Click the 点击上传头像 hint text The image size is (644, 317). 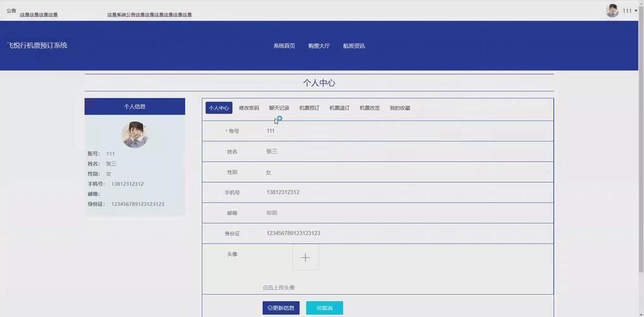(279, 288)
